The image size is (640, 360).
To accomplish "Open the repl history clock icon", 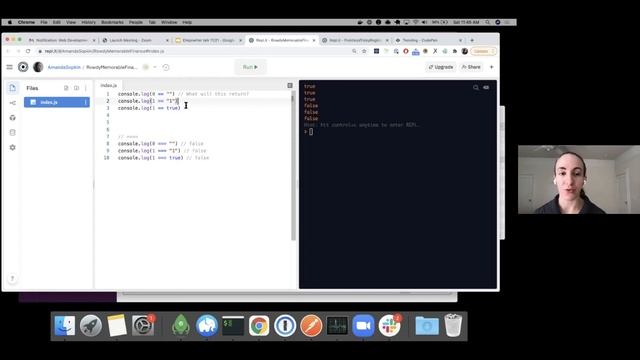I will click(x=166, y=67).
